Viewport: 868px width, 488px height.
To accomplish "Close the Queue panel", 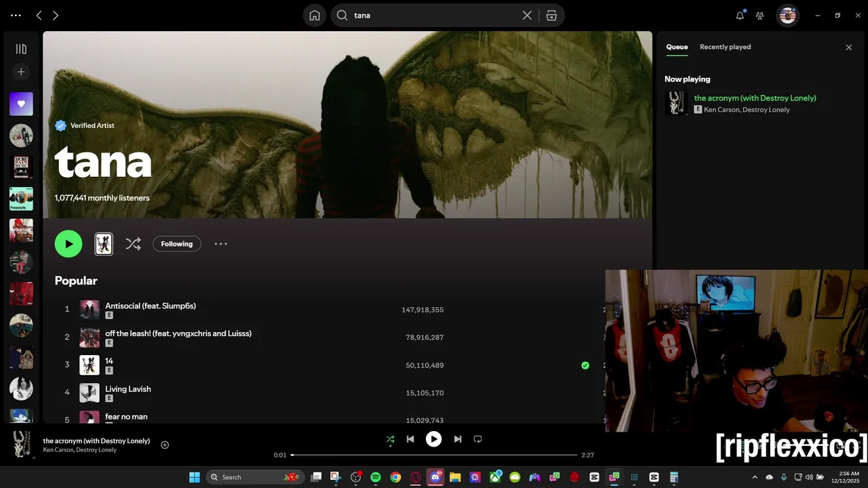I will tap(848, 47).
